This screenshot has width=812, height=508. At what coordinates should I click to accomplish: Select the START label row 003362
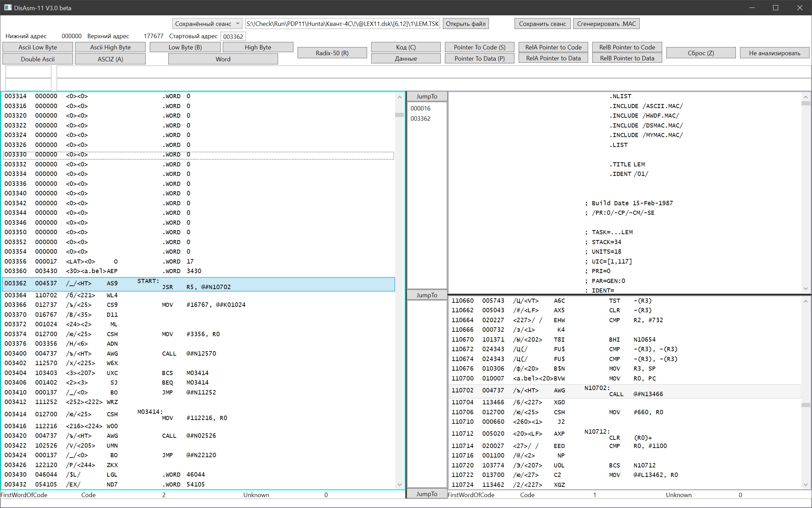(x=198, y=284)
